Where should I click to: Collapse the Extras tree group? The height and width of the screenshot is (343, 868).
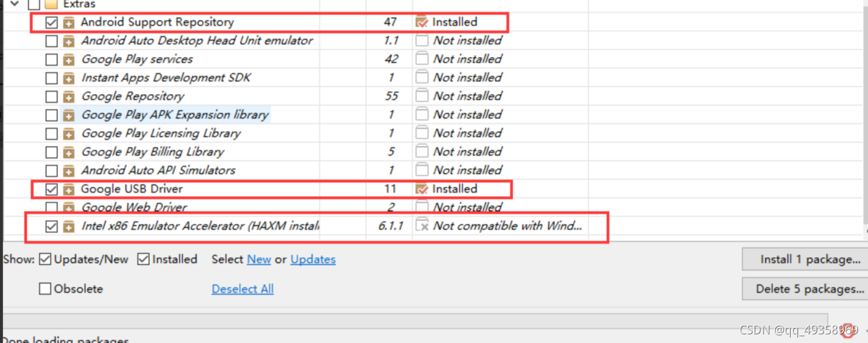coord(15,4)
